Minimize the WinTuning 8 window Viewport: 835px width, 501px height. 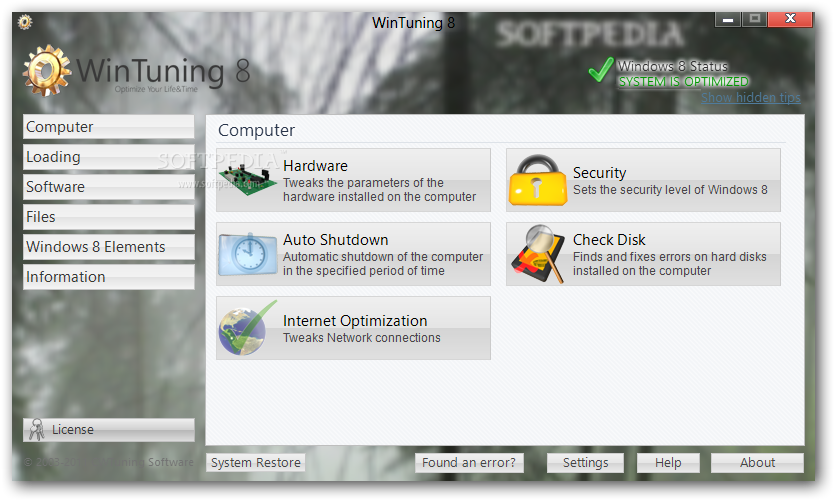click(728, 19)
